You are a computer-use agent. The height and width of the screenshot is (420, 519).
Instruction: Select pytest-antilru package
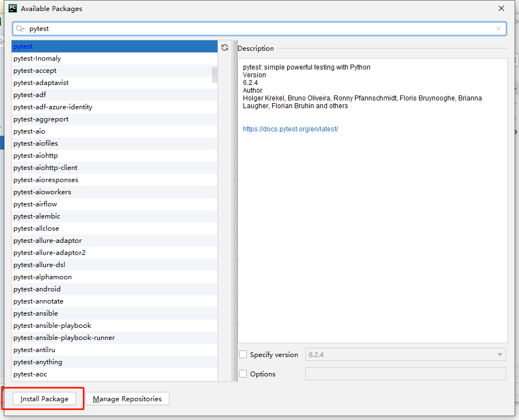[x=114, y=350]
